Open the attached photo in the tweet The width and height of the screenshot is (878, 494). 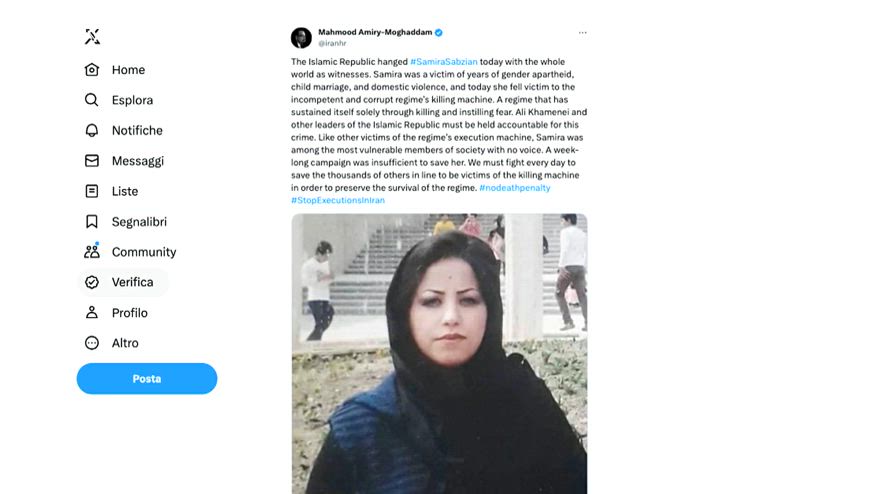pos(439,353)
